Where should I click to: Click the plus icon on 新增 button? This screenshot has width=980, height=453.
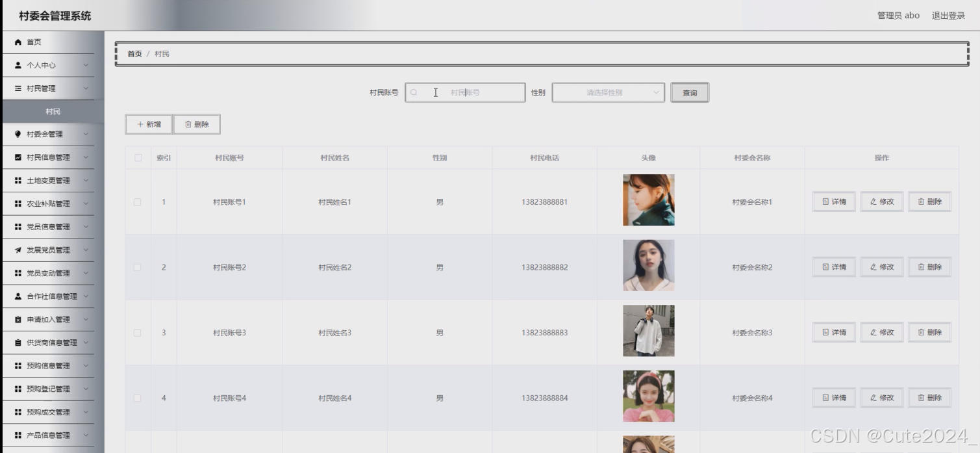point(140,124)
